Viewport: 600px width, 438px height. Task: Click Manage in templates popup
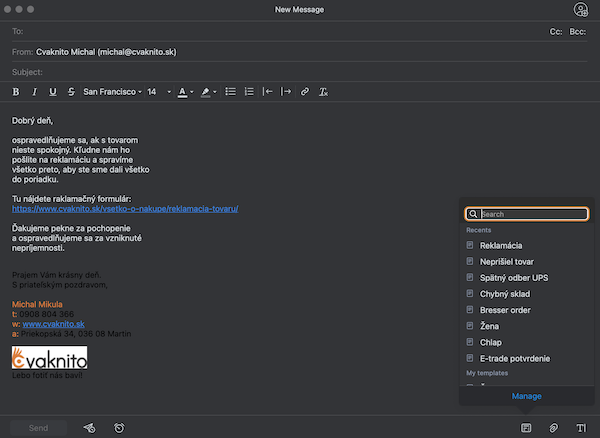(x=527, y=396)
